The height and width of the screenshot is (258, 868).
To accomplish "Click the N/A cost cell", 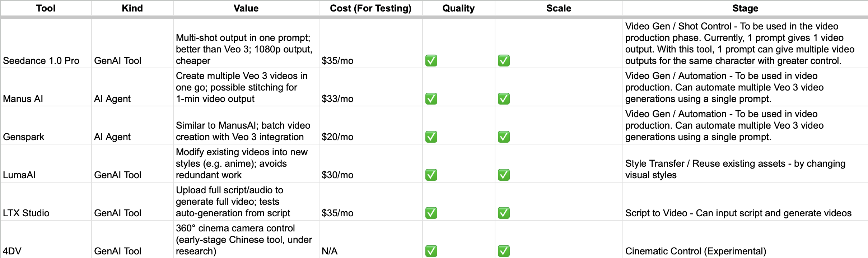I will pos(330,251).
